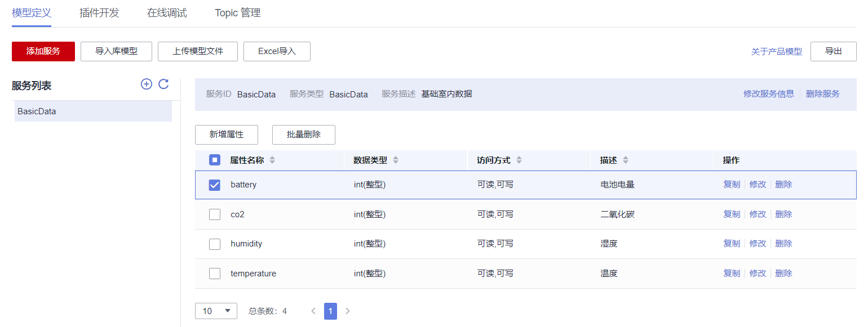Switch to the 插件开发 tab
Screen dimensions: 868x327
click(99, 13)
